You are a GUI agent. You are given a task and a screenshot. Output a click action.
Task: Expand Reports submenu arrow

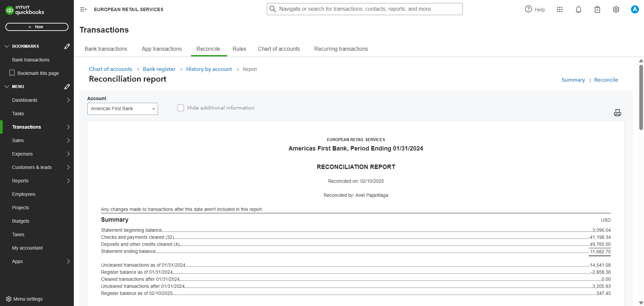[x=68, y=181]
